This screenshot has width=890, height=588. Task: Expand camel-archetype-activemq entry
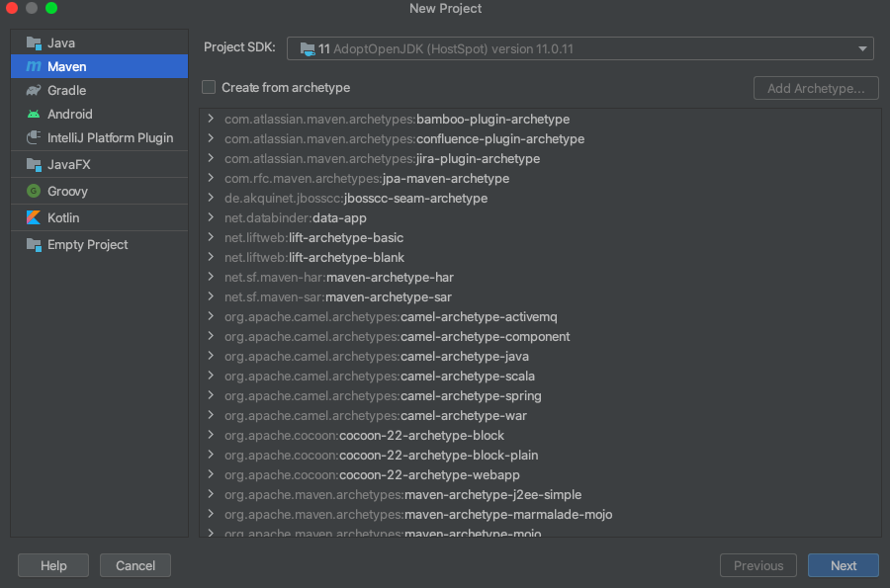[211, 316]
